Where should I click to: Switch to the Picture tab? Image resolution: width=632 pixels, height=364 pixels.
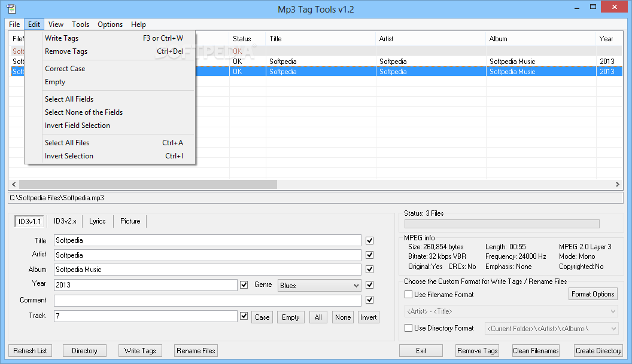click(x=130, y=222)
